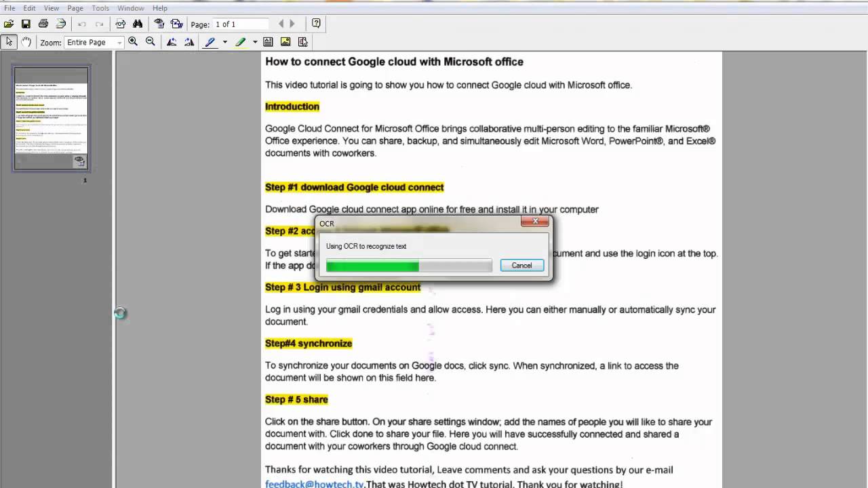Open the Edit menu

tap(29, 8)
